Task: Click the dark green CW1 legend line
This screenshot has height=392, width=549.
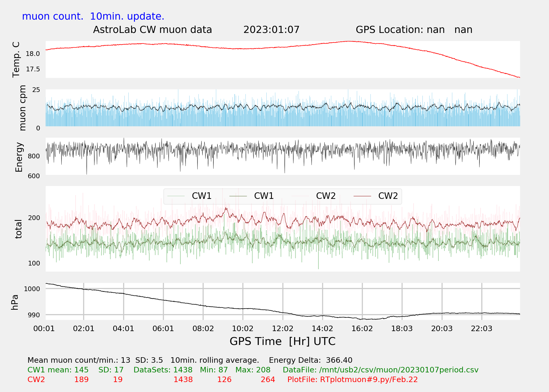Action: pyautogui.click(x=238, y=196)
